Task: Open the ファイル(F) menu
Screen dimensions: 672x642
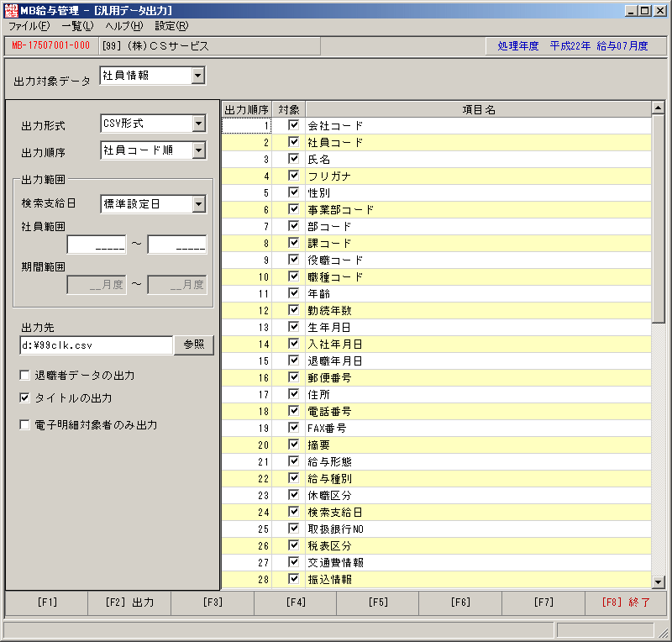Action: (29, 26)
